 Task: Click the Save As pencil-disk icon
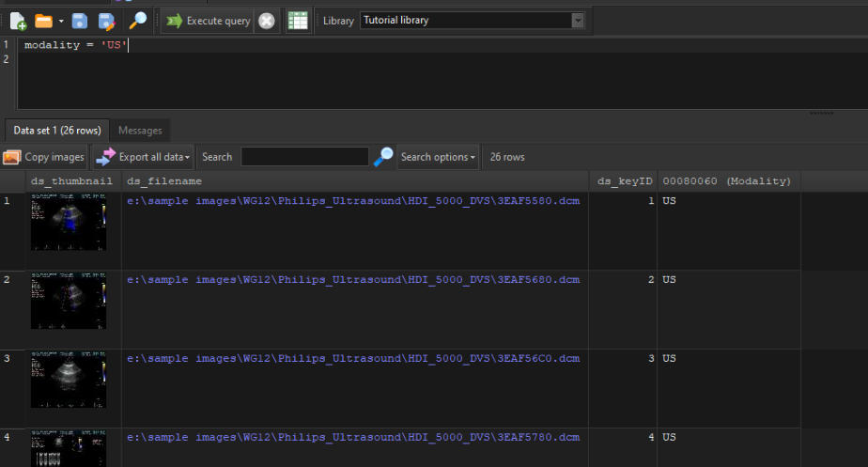(106, 21)
